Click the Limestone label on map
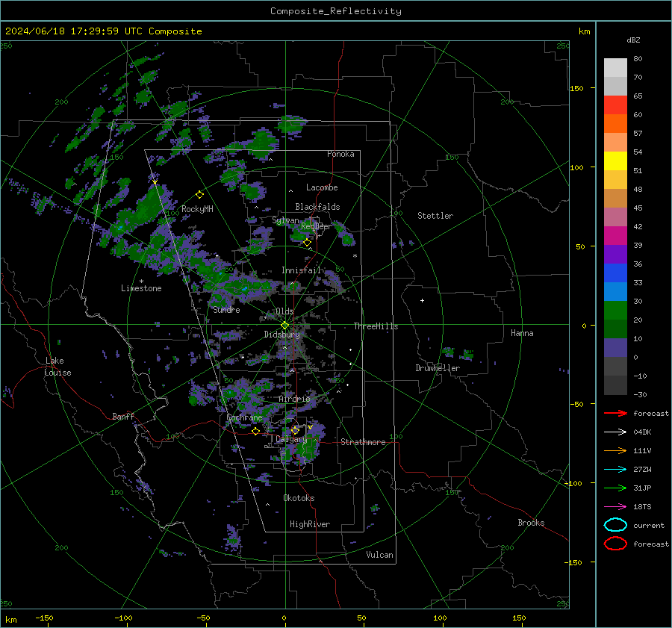 point(141,288)
